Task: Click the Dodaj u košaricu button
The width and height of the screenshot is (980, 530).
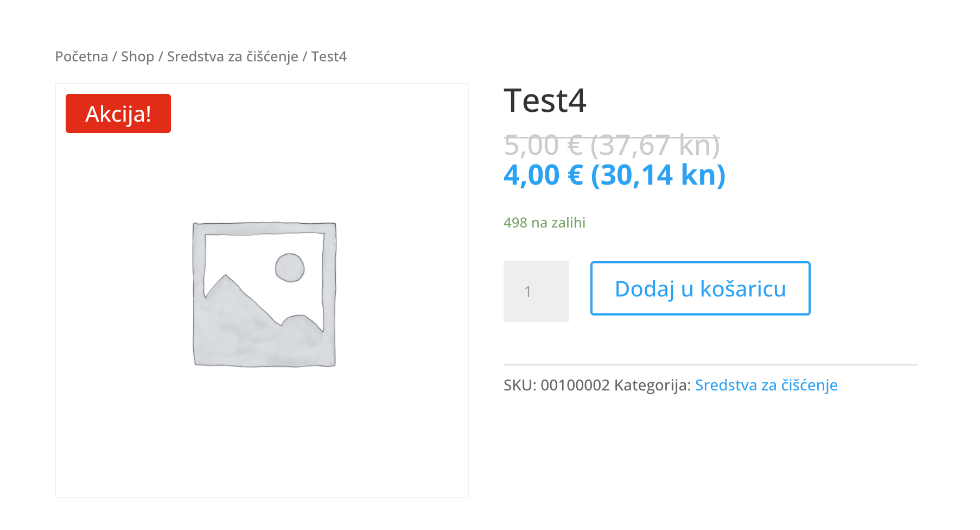Action: pyautogui.click(x=699, y=288)
